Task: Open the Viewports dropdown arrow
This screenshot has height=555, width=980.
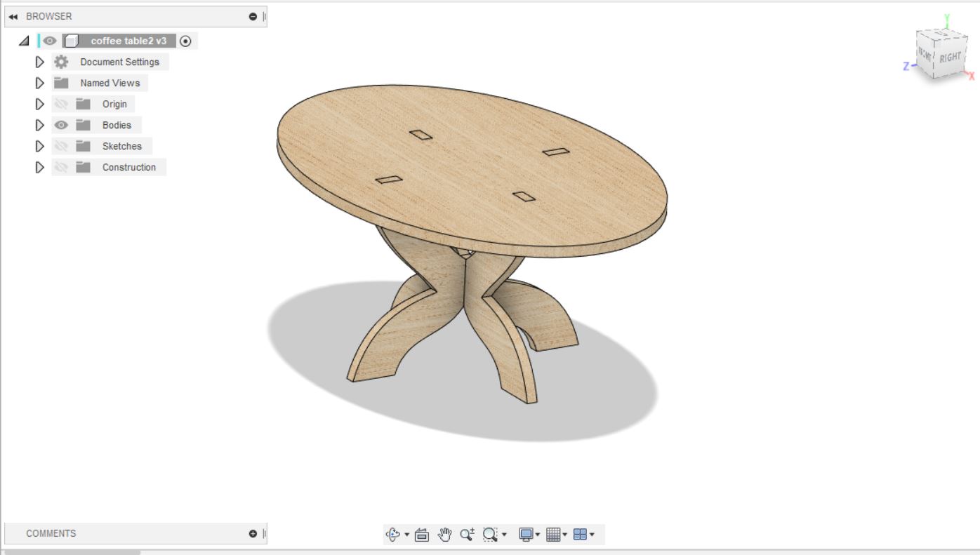Action: pyautogui.click(x=592, y=535)
